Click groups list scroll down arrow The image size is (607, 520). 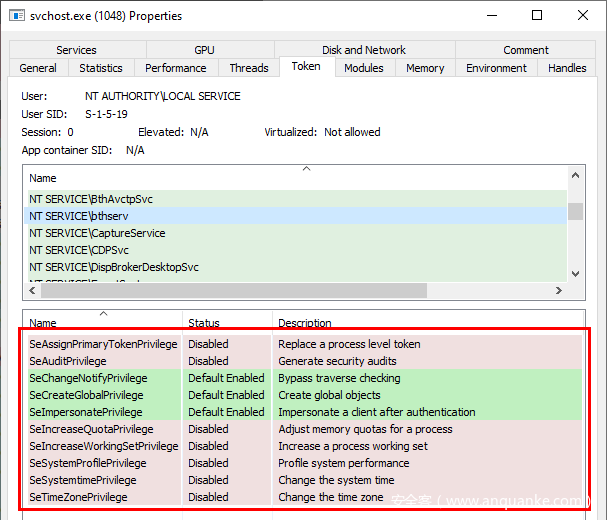click(575, 273)
